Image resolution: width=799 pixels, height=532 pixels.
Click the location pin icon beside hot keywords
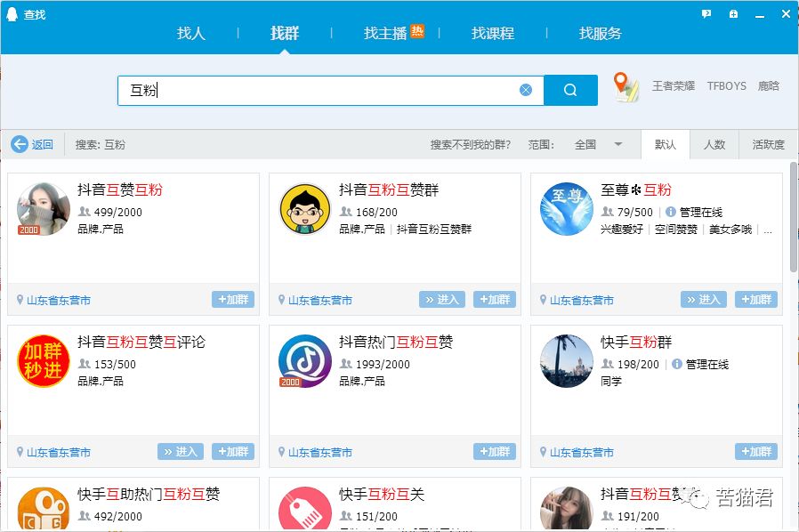[625, 86]
